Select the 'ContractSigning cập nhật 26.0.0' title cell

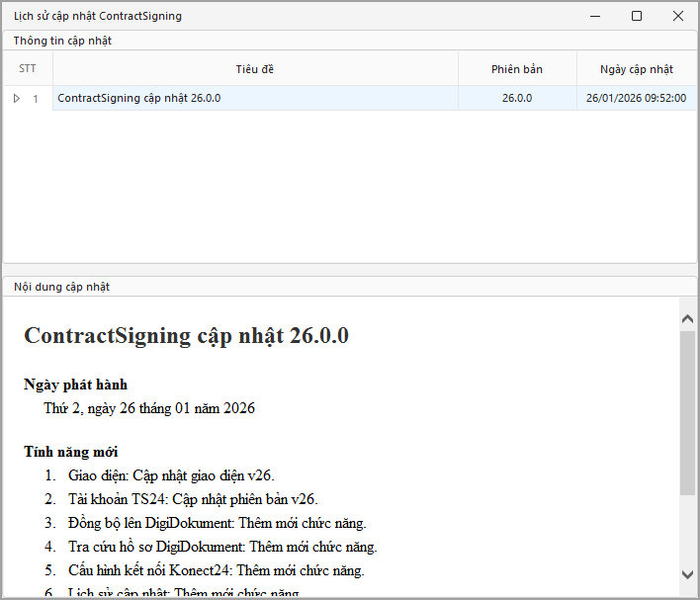pyautogui.click(x=255, y=98)
